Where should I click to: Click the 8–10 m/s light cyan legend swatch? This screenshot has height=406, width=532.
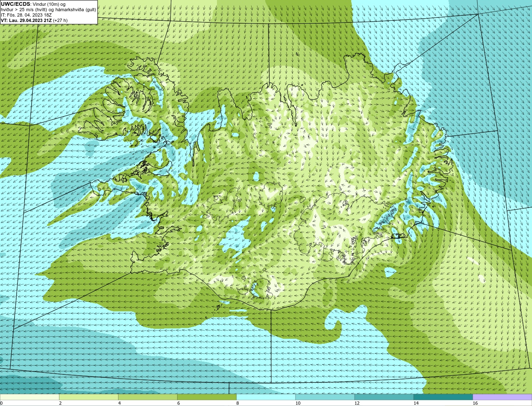coord(266,397)
